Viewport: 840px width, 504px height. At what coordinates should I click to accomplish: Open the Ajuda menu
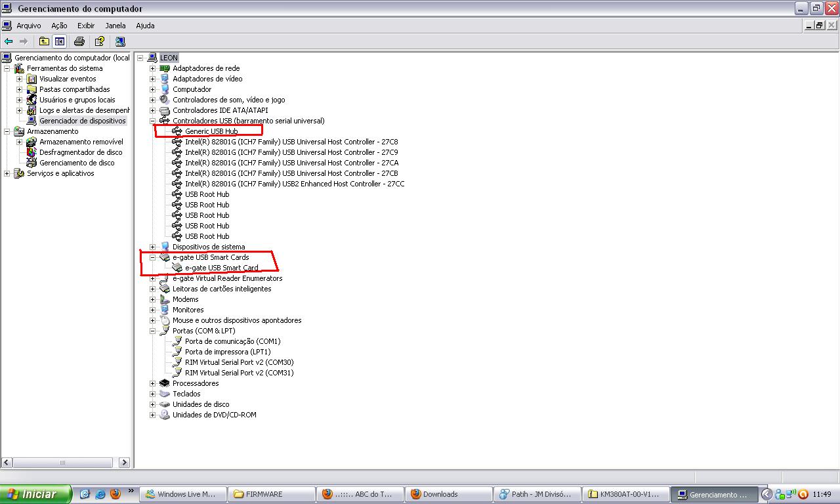tap(145, 26)
